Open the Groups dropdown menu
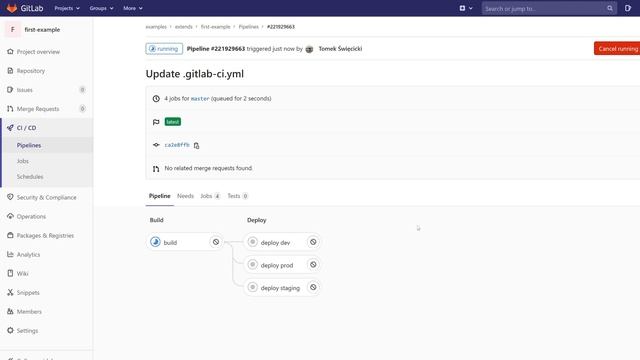 pos(101,8)
